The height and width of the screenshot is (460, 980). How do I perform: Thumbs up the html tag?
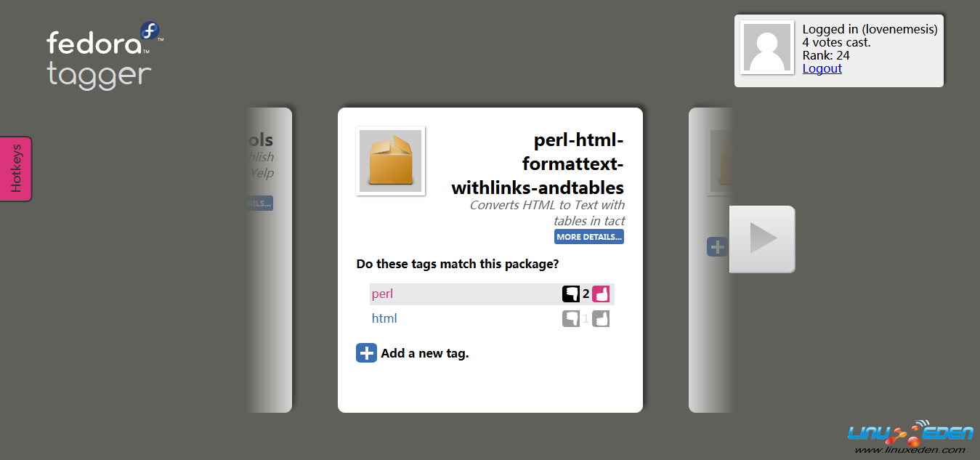tap(601, 318)
